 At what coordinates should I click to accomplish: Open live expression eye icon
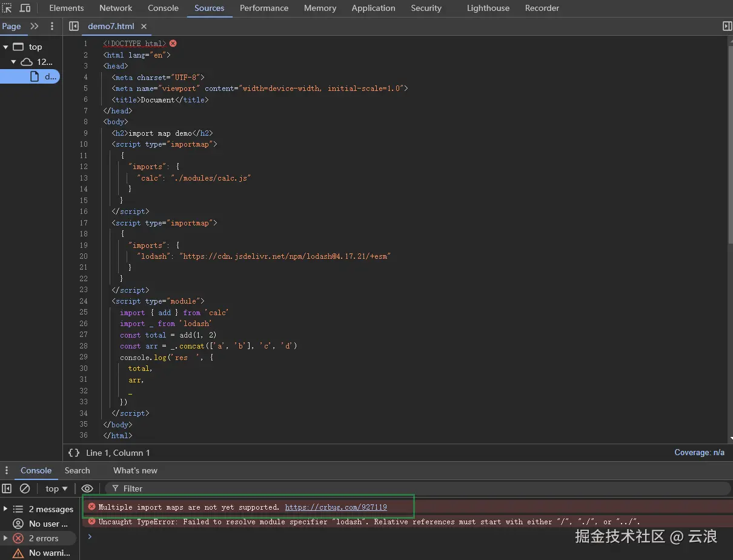click(x=87, y=488)
